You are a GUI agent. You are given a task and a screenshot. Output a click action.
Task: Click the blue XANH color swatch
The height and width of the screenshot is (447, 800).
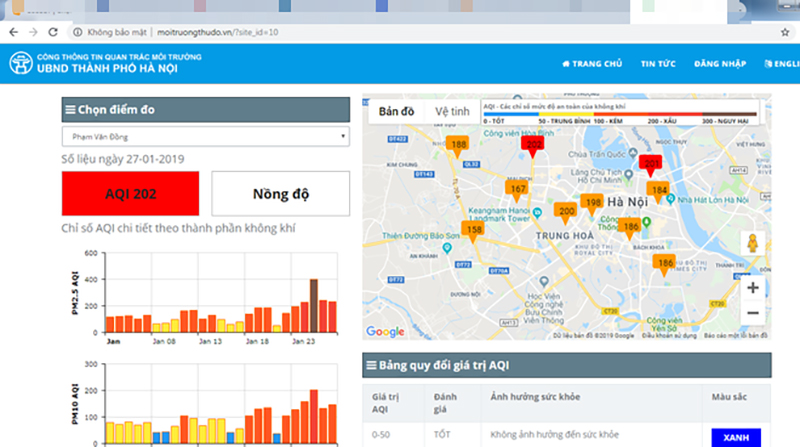coord(735,437)
